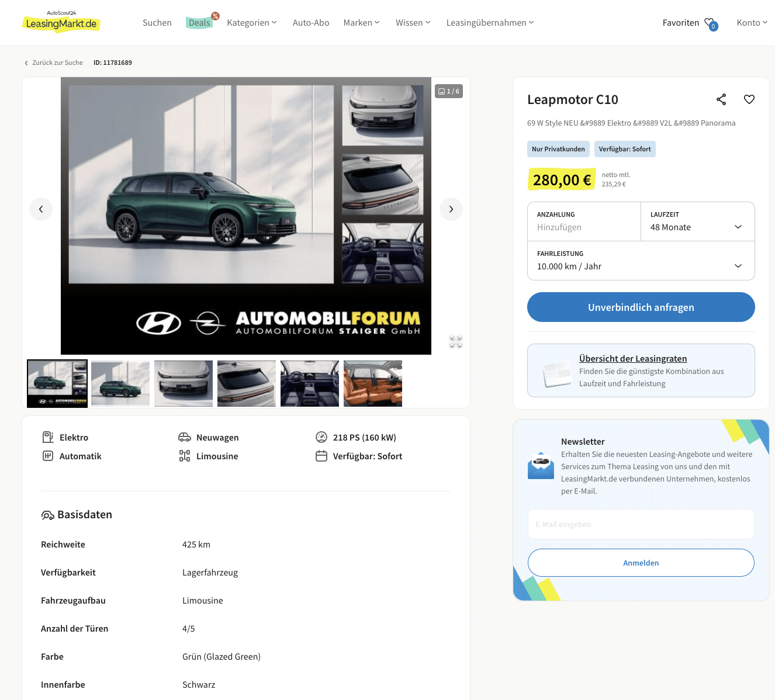Expand the Marken menu
775x700 pixels.
point(362,23)
